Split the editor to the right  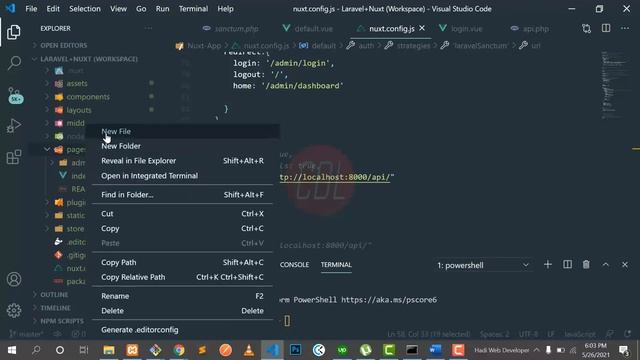(606, 28)
